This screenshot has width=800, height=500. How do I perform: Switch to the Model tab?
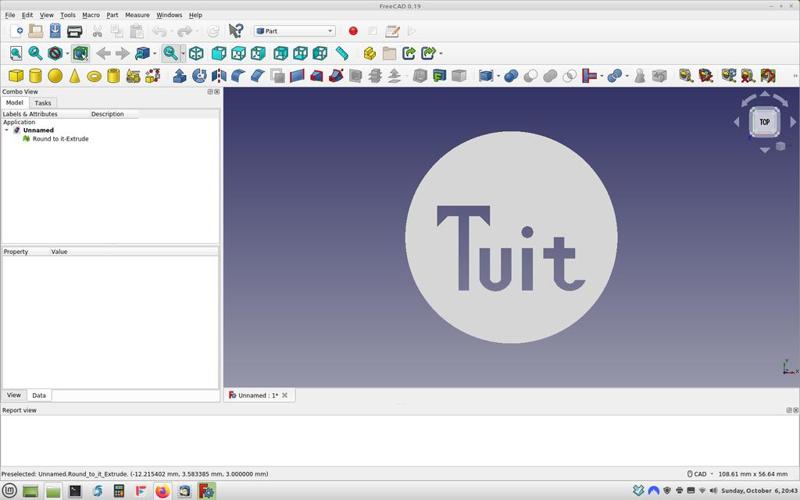[14, 103]
